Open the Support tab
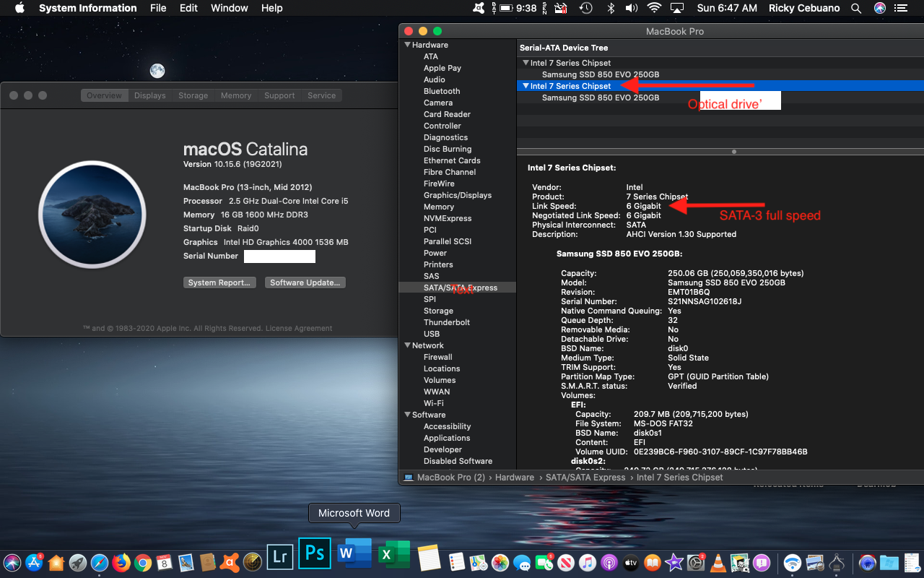This screenshot has height=578, width=924. (x=279, y=95)
